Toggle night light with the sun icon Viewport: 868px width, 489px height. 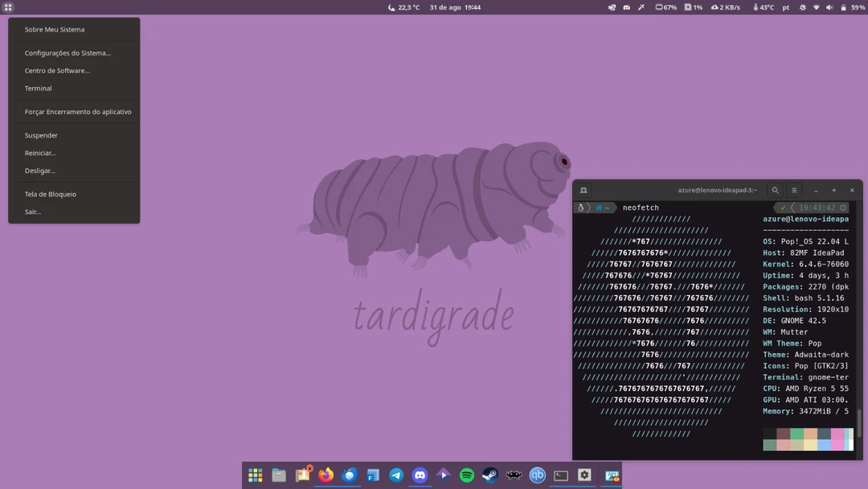pos(802,7)
